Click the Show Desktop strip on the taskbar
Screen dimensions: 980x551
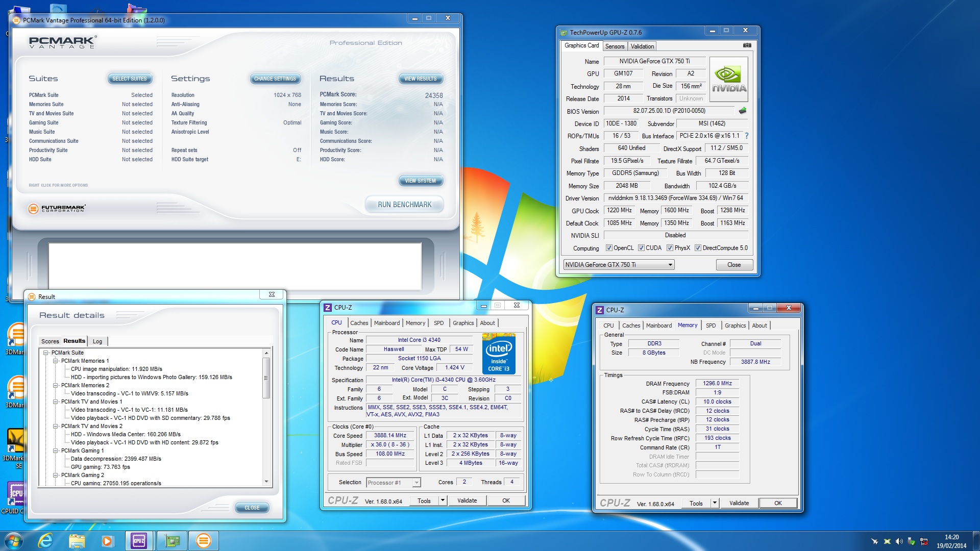tap(976, 541)
